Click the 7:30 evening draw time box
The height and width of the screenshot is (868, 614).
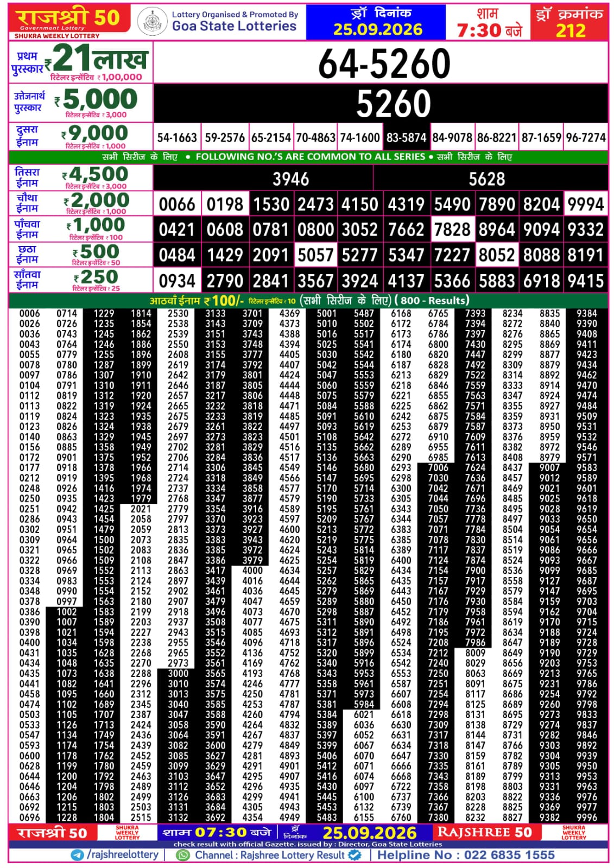(x=488, y=22)
